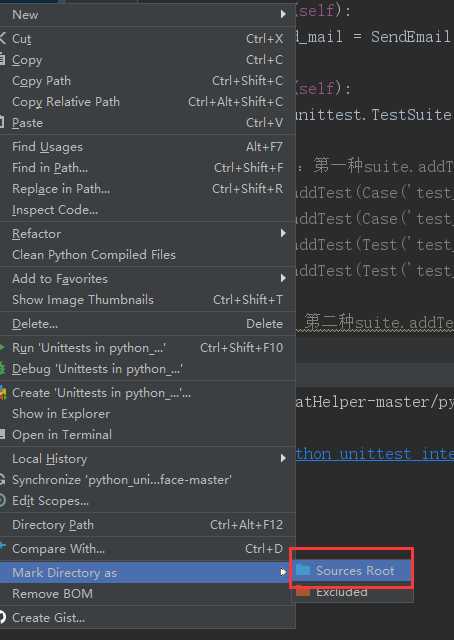Expand arrow next to Refactor

283,233
